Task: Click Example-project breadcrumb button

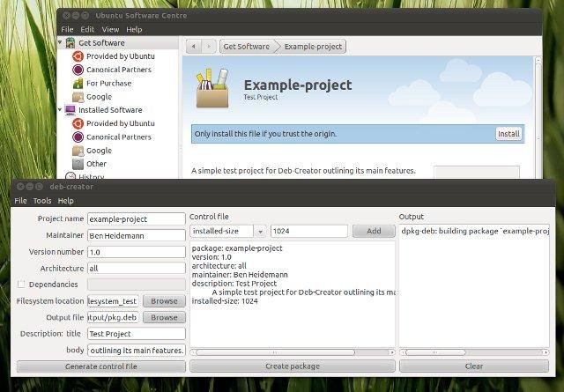Action: (x=314, y=47)
